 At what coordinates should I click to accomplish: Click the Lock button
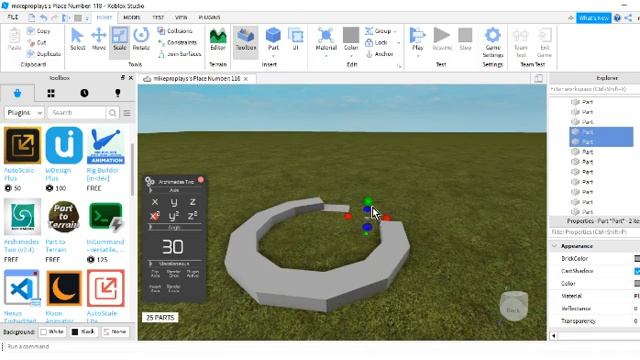coord(376,42)
